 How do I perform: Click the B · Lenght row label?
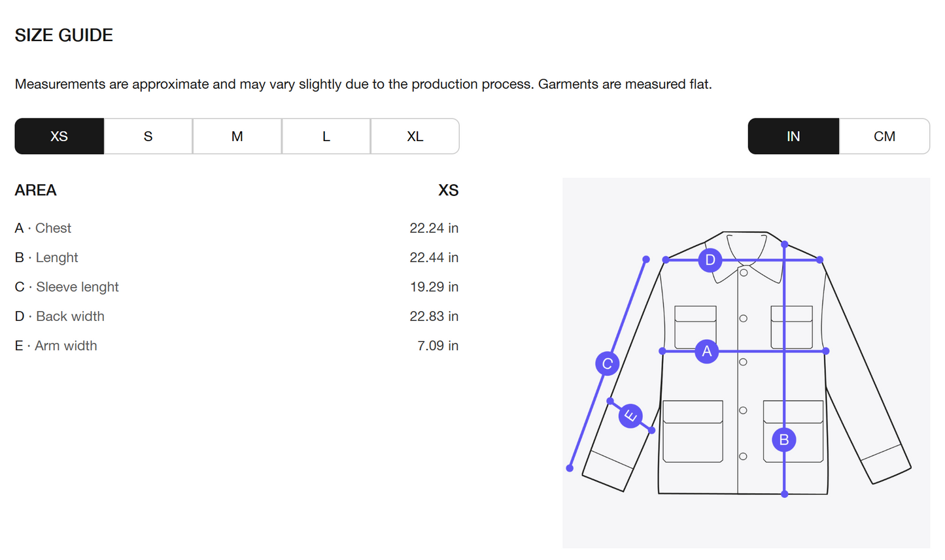(46, 257)
